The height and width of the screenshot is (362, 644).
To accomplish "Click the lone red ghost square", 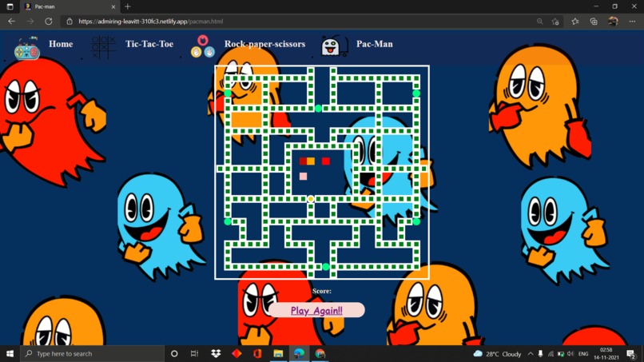I will tap(326, 161).
